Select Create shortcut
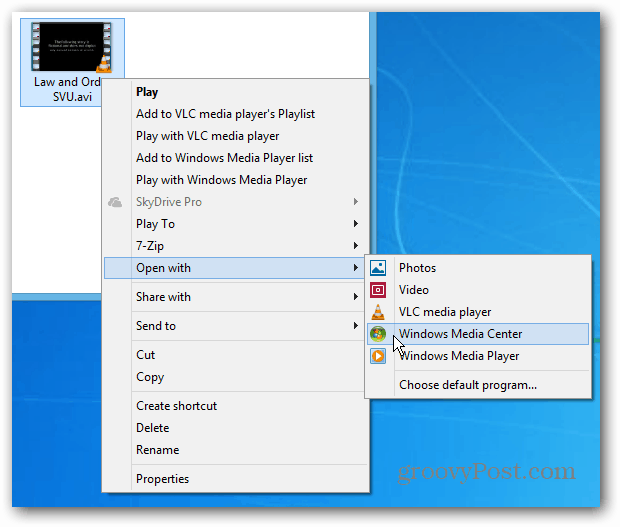The image size is (620, 527). (236, 406)
